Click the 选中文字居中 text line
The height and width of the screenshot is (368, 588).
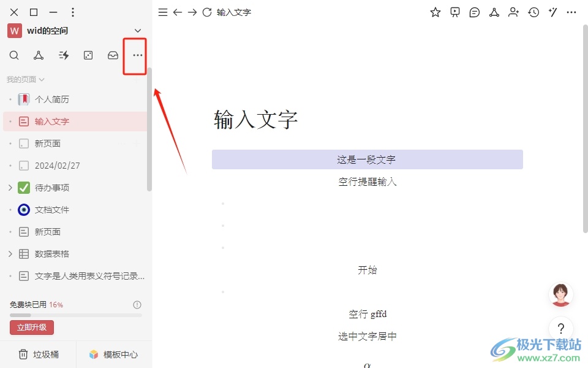[x=367, y=336]
